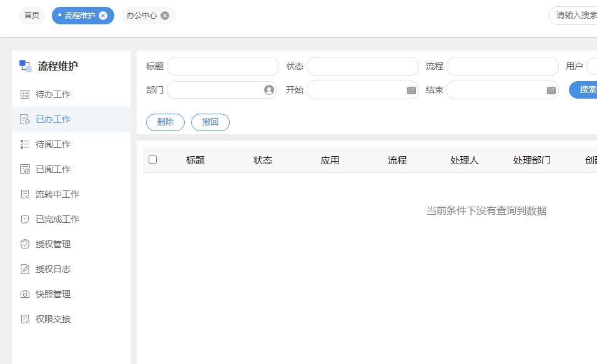Switch to the 首页 tab
The height and width of the screenshot is (364, 597).
(x=32, y=16)
